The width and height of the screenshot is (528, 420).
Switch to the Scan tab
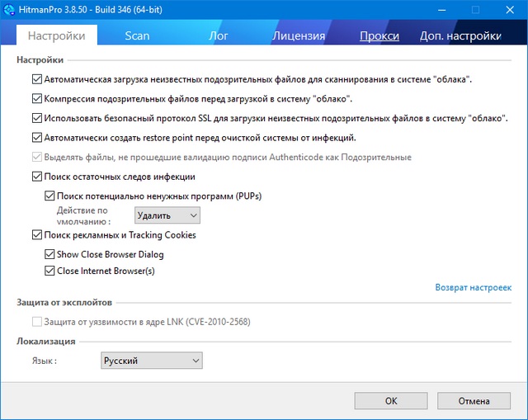click(x=137, y=35)
